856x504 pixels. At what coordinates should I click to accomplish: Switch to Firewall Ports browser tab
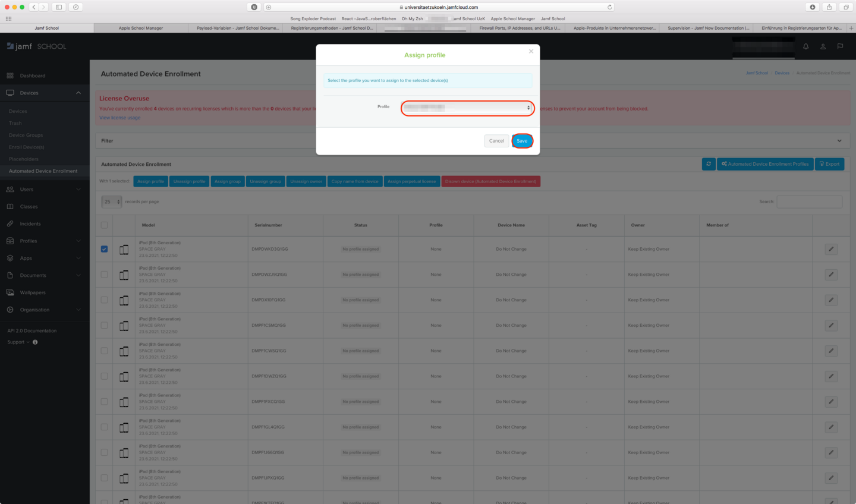point(520,28)
